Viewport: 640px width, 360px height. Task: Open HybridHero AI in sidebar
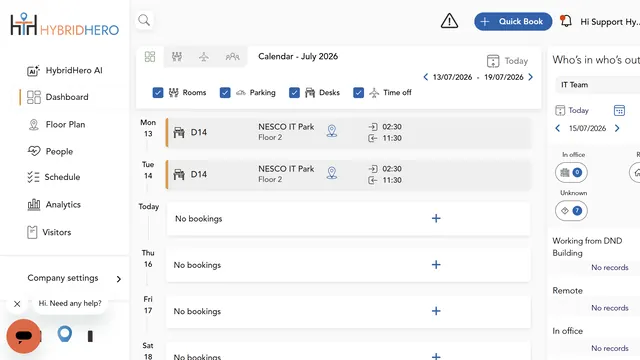(x=64, y=71)
